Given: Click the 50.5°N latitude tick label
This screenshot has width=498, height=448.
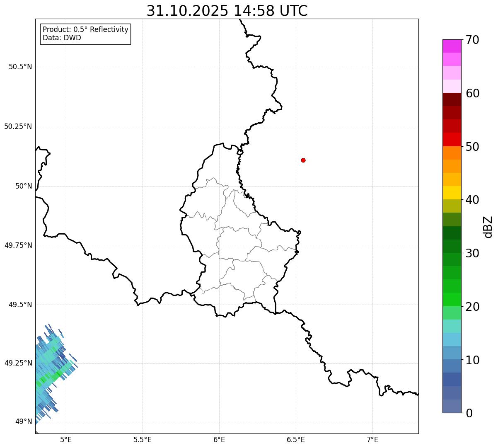Looking at the screenshot, I should [x=20, y=67].
